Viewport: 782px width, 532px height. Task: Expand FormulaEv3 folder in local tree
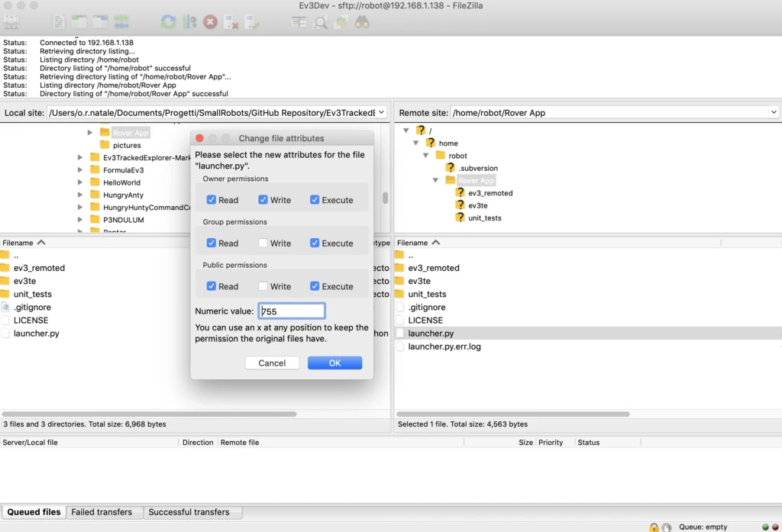point(79,170)
